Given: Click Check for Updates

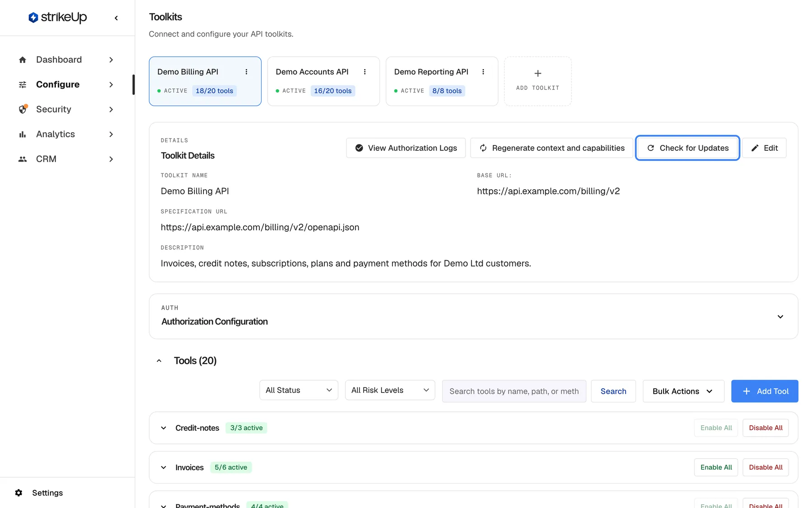Looking at the screenshot, I should pos(687,148).
